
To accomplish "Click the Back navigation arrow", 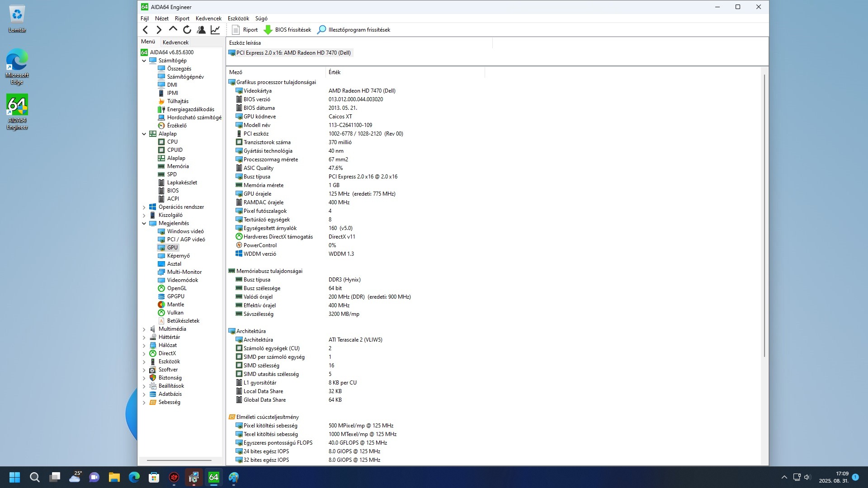I will 145,30.
